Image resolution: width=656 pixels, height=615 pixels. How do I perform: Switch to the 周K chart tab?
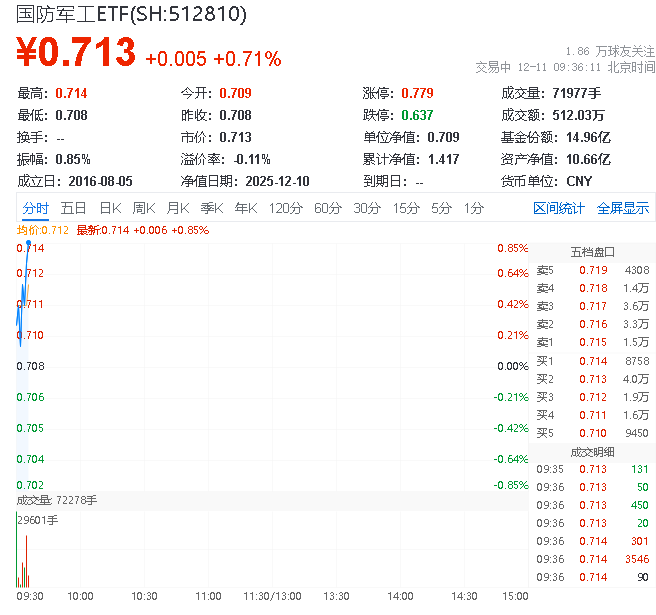(x=144, y=208)
